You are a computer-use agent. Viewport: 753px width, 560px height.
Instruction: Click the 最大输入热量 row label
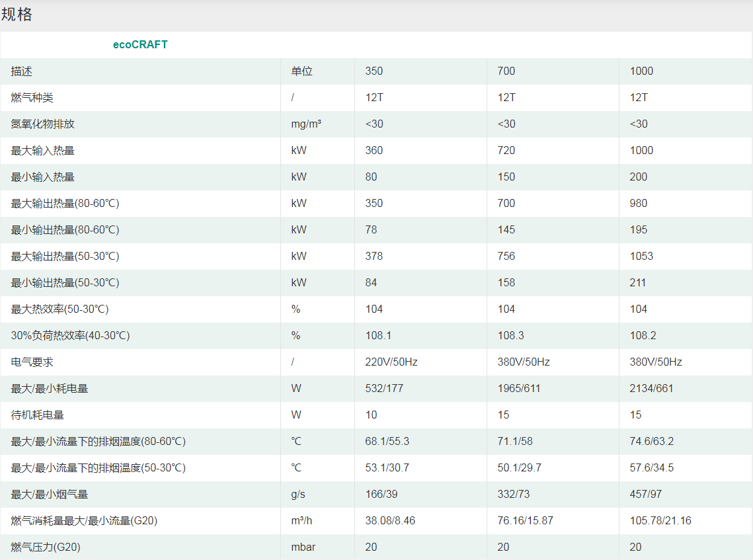point(43,151)
